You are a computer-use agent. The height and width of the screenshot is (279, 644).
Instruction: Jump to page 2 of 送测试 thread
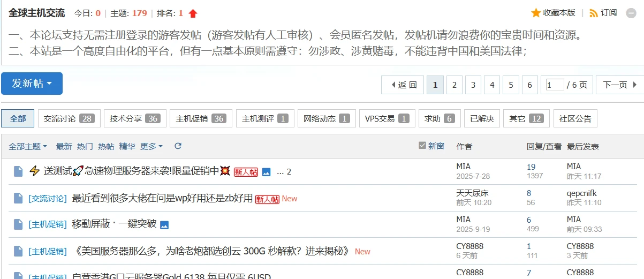(289, 172)
